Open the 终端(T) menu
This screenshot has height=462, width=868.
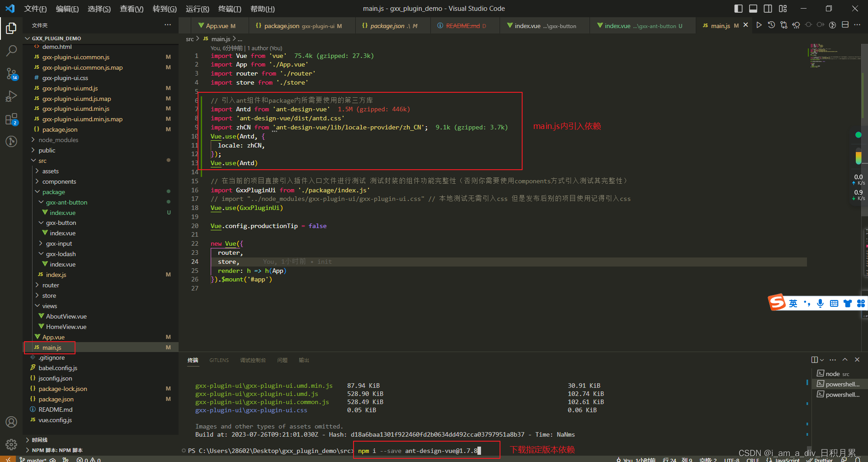(230, 9)
